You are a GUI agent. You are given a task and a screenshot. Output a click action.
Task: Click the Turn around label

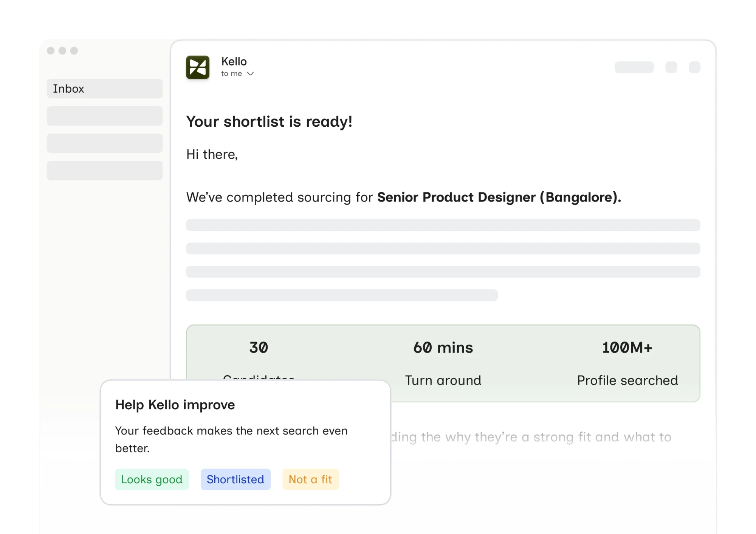443,380
